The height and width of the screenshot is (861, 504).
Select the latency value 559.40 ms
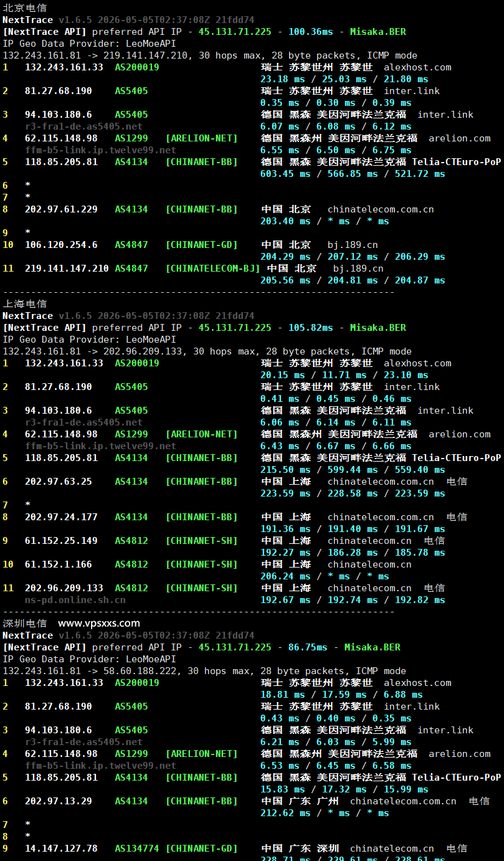420,470
